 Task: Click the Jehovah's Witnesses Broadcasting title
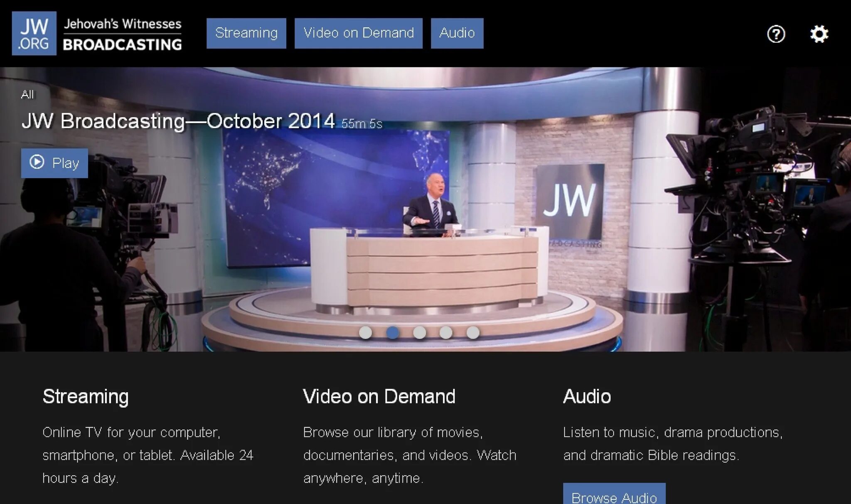(x=123, y=34)
